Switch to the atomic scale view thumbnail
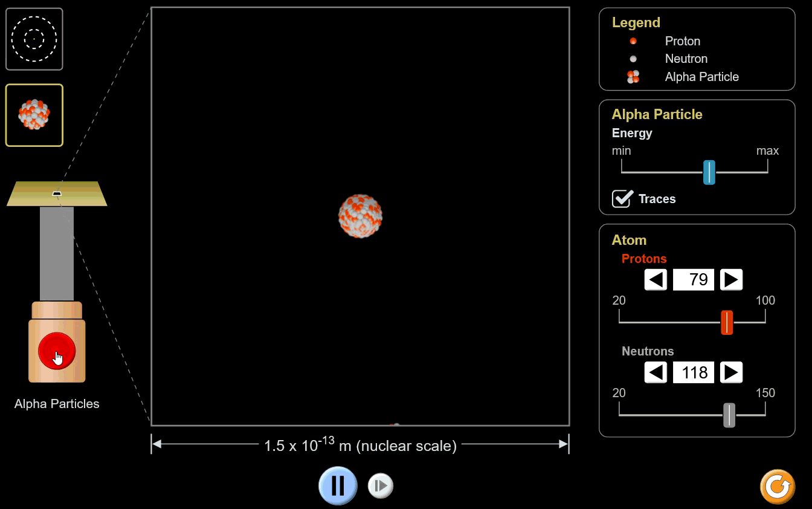 pos(34,39)
